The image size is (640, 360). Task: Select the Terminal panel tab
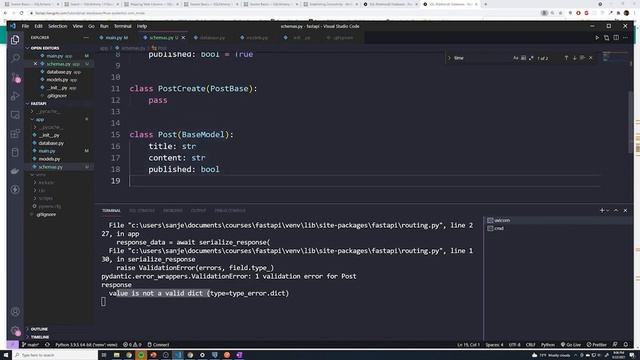[111, 211]
